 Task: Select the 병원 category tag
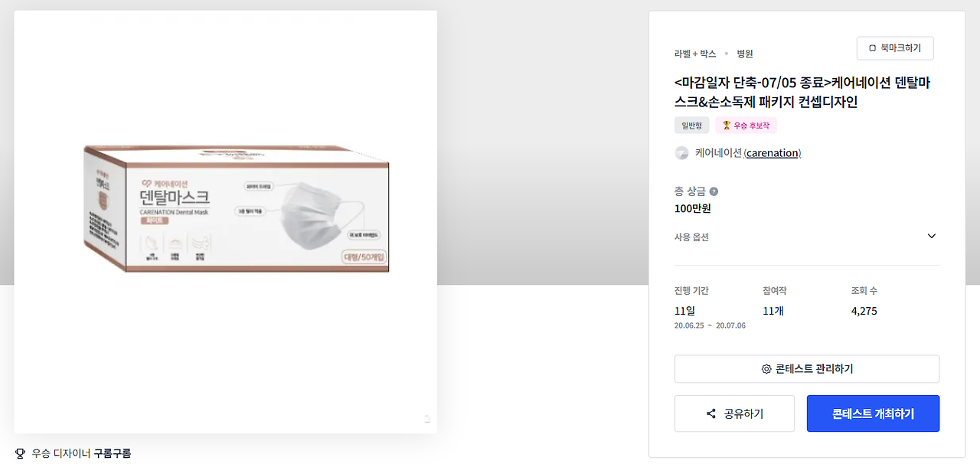(x=745, y=54)
